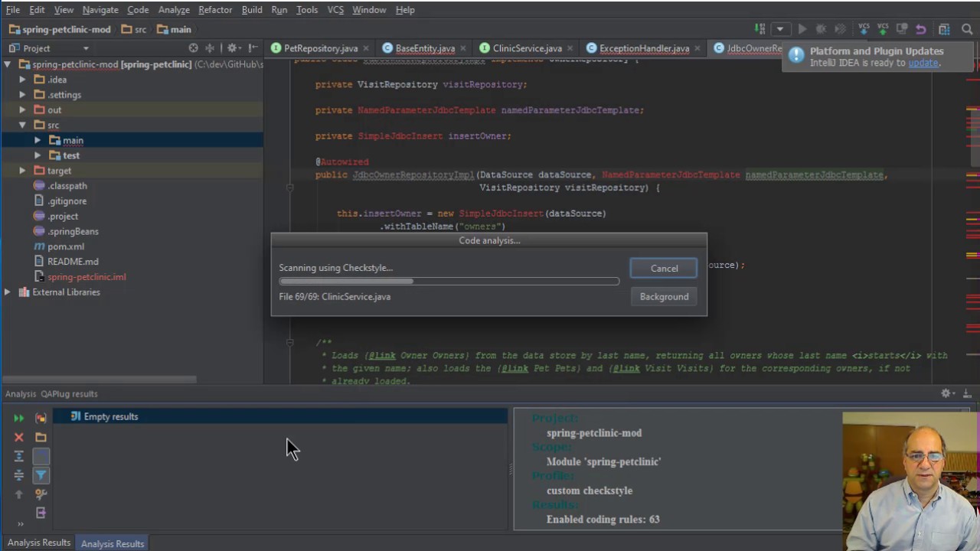Click the Checkstyle scanning progress bar
This screenshot has width=980, height=551.
pos(449,282)
